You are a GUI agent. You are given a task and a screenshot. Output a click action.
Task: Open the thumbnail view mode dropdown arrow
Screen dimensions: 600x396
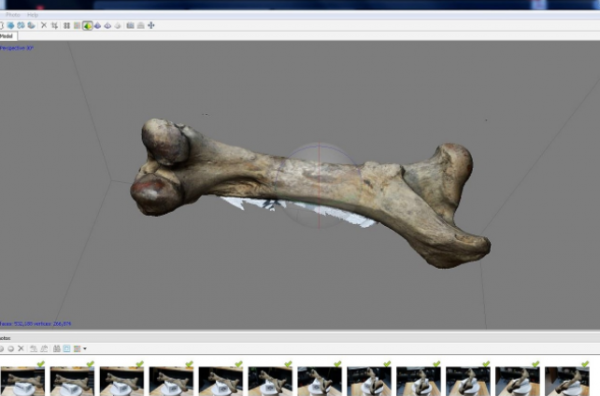(85, 349)
